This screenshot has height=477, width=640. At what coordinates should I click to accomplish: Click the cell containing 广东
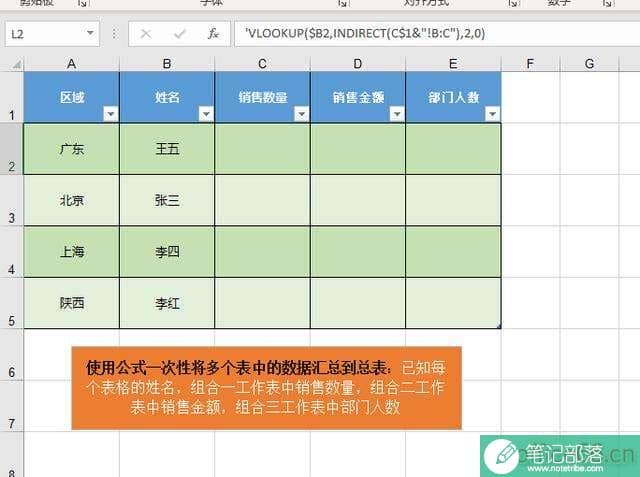[71, 149]
